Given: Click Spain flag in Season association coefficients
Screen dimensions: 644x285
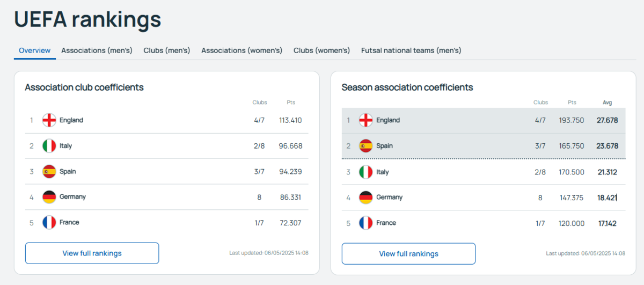Looking at the screenshot, I should (365, 146).
